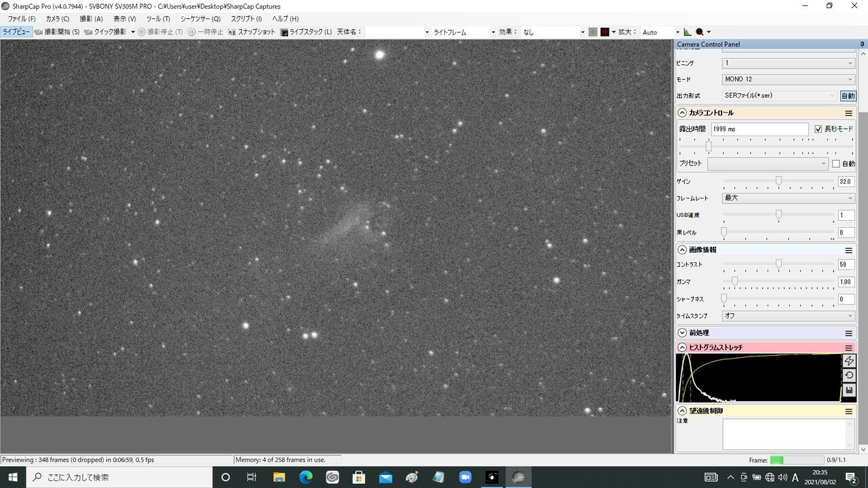The height and width of the screenshot is (488, 868).
Task: Collapse the 望遠鏡制御 section
Action: (x=682, y=411)
